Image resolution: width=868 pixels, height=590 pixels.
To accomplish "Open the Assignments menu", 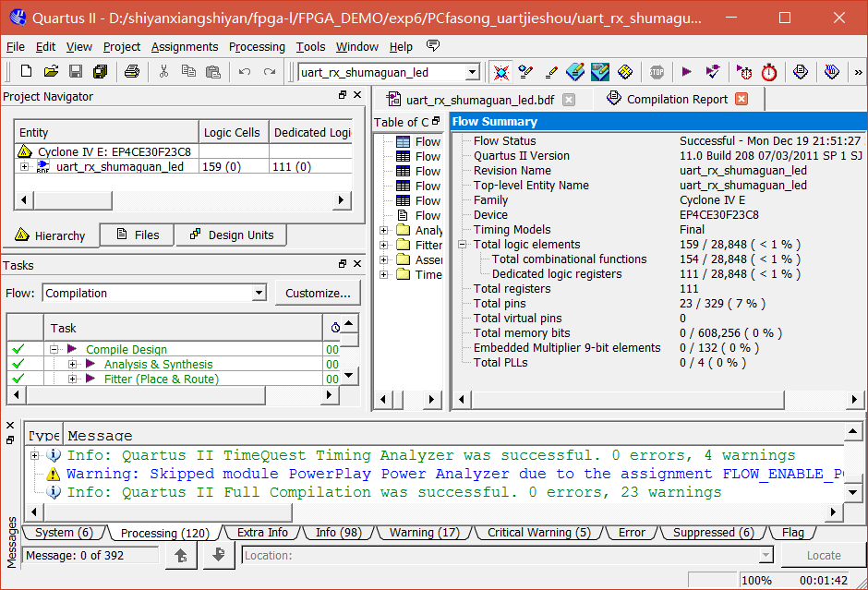I will coord(185,46).
